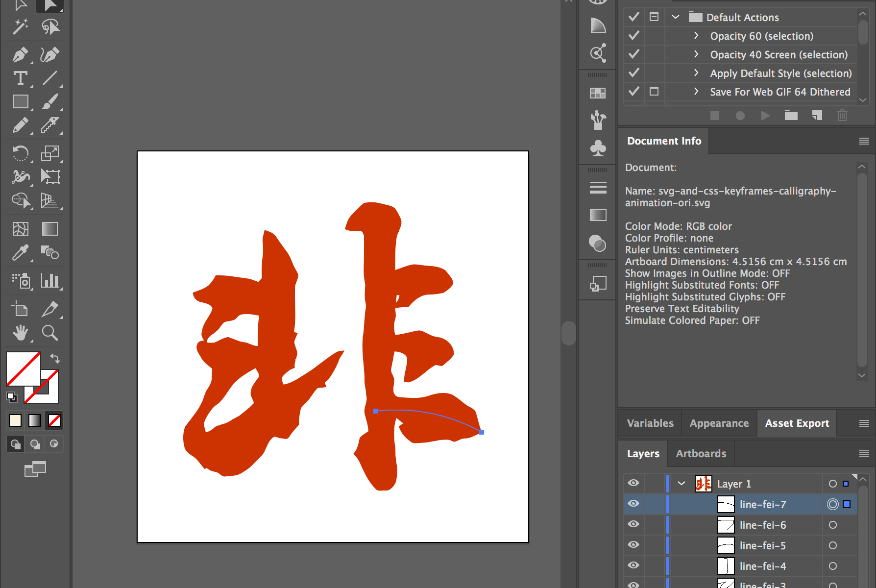
Task: Select the Paintbrush tool
Action: pos(50,102)
